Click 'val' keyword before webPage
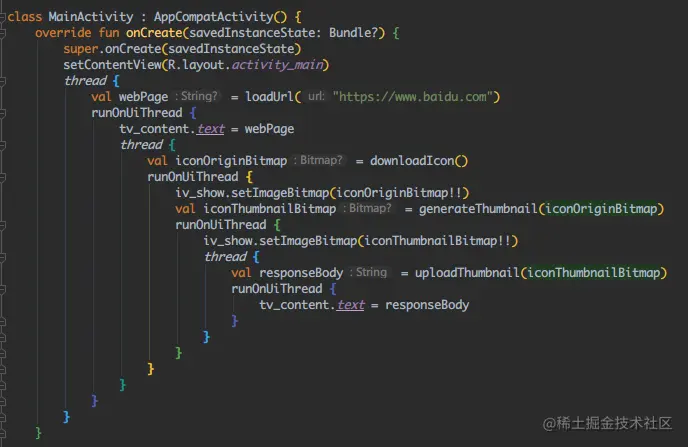The image size is (688, 447). pos(101,97)
